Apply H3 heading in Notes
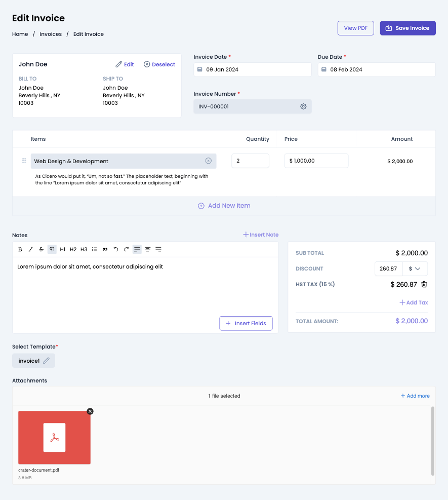 coord(84,249)
